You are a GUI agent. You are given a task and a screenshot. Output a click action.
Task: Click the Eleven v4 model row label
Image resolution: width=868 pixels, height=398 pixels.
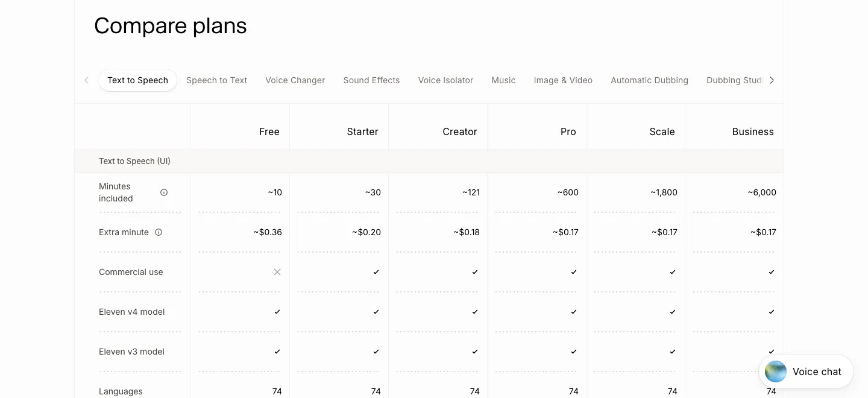pos(132,312)
